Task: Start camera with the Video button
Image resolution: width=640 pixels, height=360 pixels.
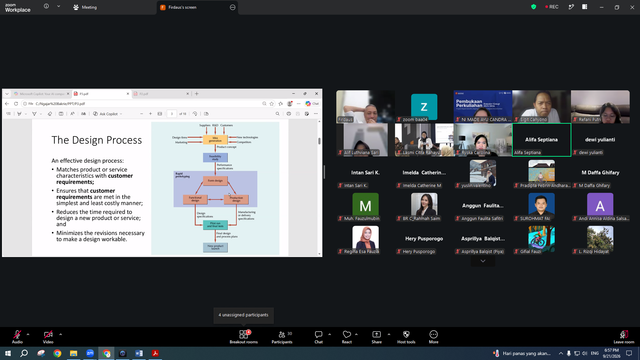Action: tap(48, 336)
